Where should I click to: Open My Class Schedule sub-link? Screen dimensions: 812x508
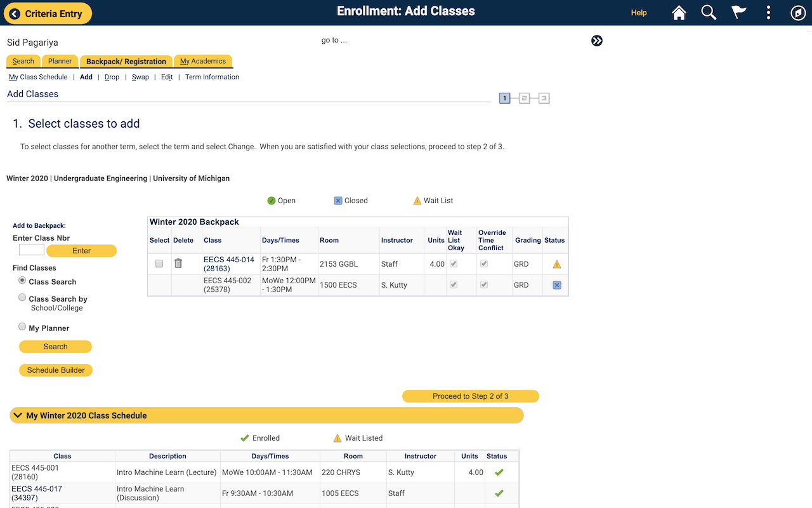(x=38, y=77)
